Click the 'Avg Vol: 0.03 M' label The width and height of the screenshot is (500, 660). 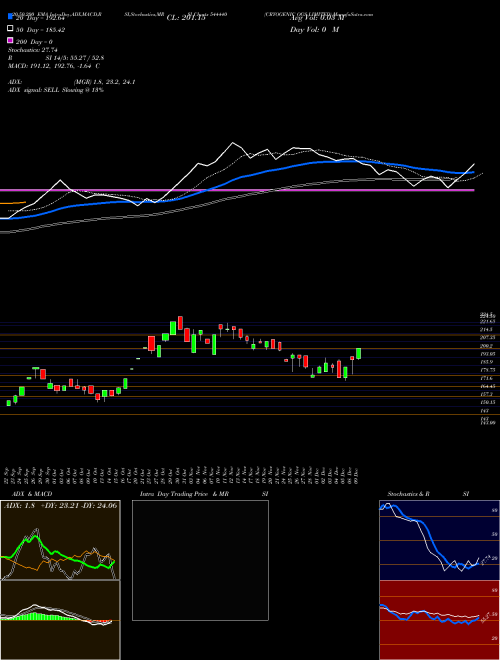coord(317,18)
